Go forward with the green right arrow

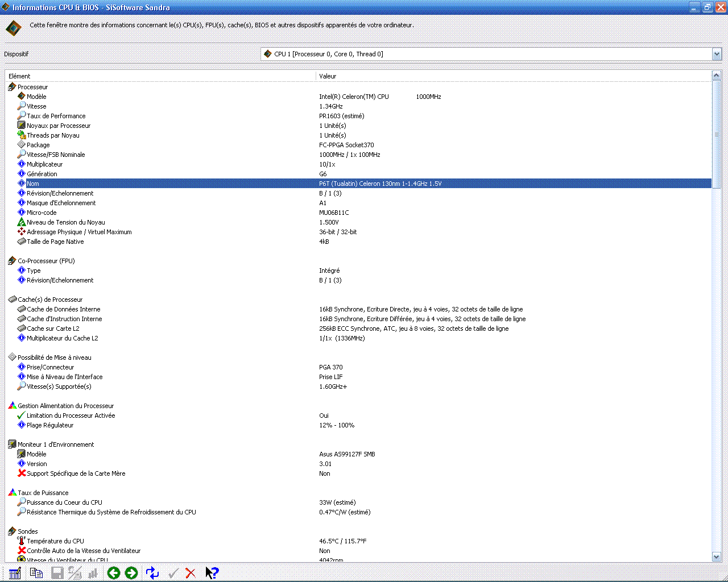(131, 573)
